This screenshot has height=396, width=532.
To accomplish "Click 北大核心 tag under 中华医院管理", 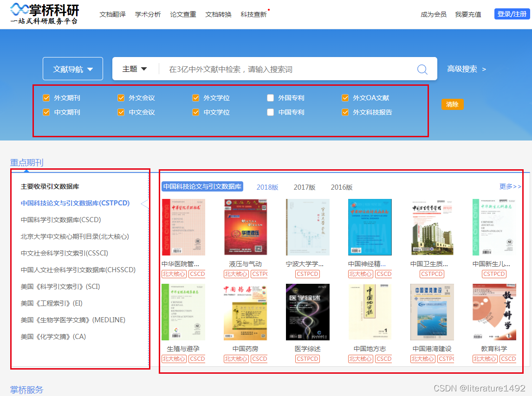I will click(x=174, y=274).
